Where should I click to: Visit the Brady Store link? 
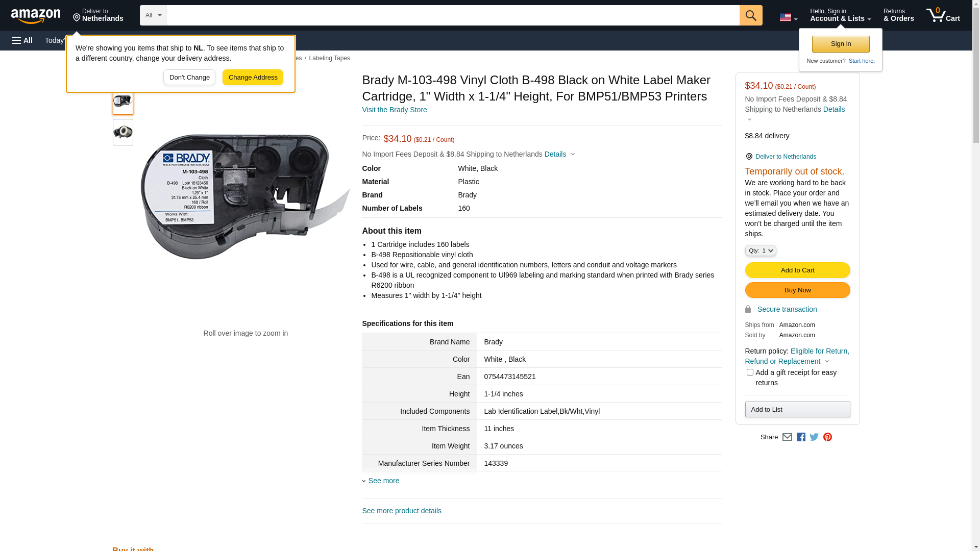[394, 110]
